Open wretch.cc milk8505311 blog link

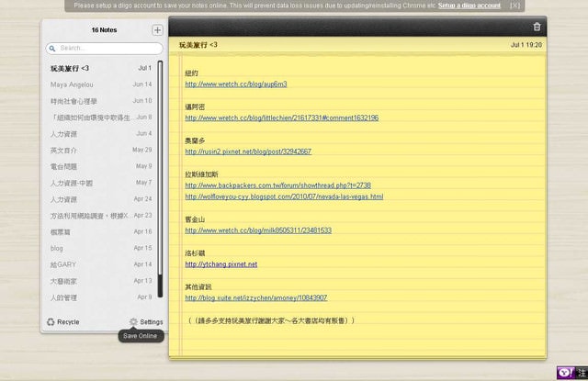[x=258, y=230]
